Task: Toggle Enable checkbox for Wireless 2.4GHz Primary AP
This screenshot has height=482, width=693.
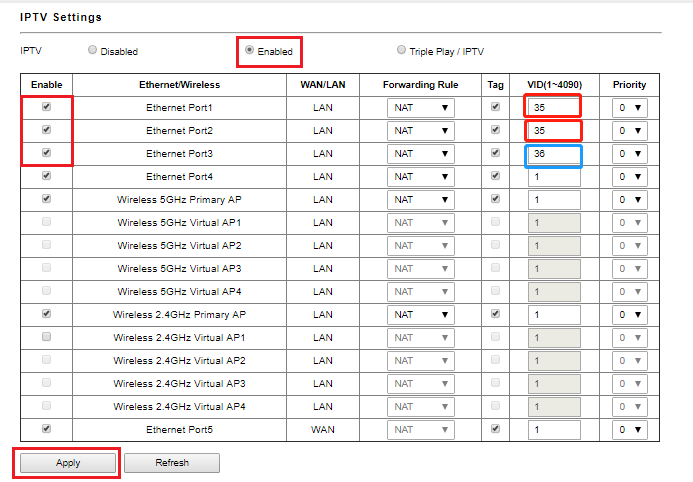Action: point(46,314)
